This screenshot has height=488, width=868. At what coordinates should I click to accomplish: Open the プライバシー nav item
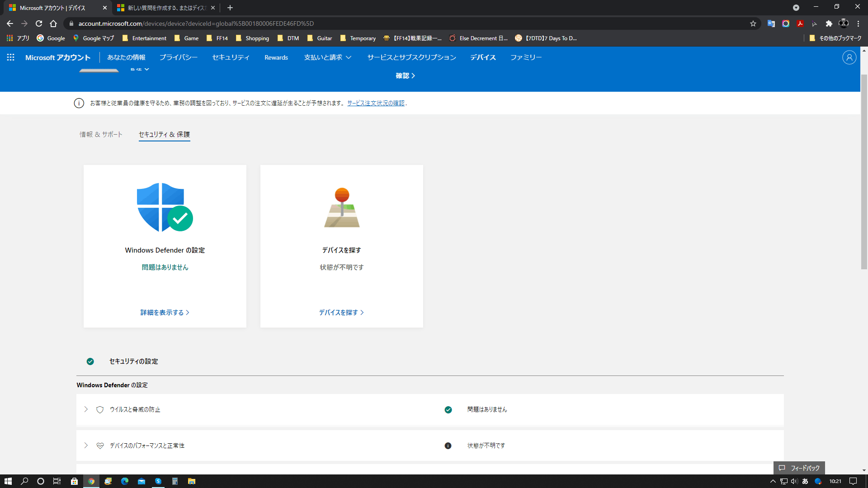179,57
